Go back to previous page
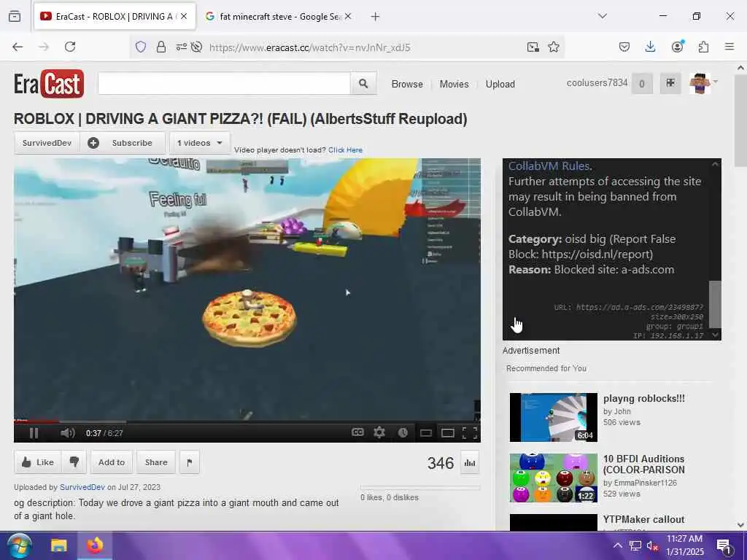This screenshot has width=747, height=560. tap(18, 47)
